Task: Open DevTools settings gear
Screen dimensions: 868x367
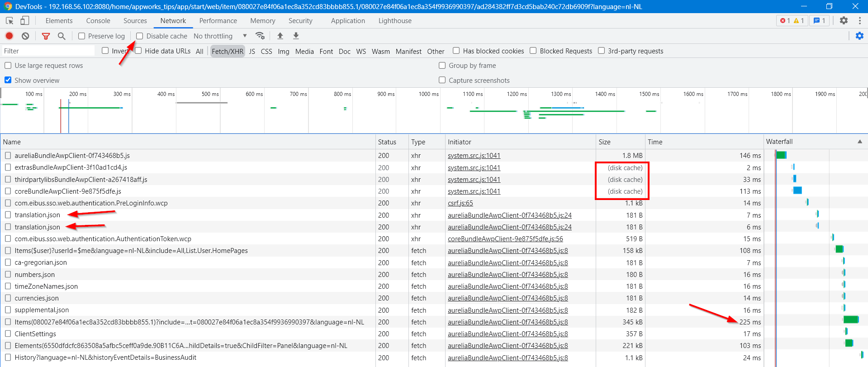Action: (x=844, y=21)
